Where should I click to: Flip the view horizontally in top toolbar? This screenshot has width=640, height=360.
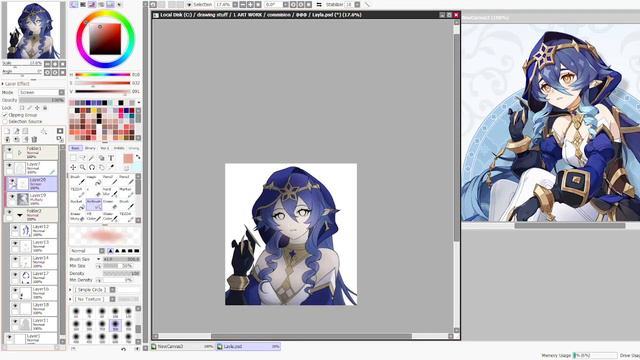click(x=319, y=4)
